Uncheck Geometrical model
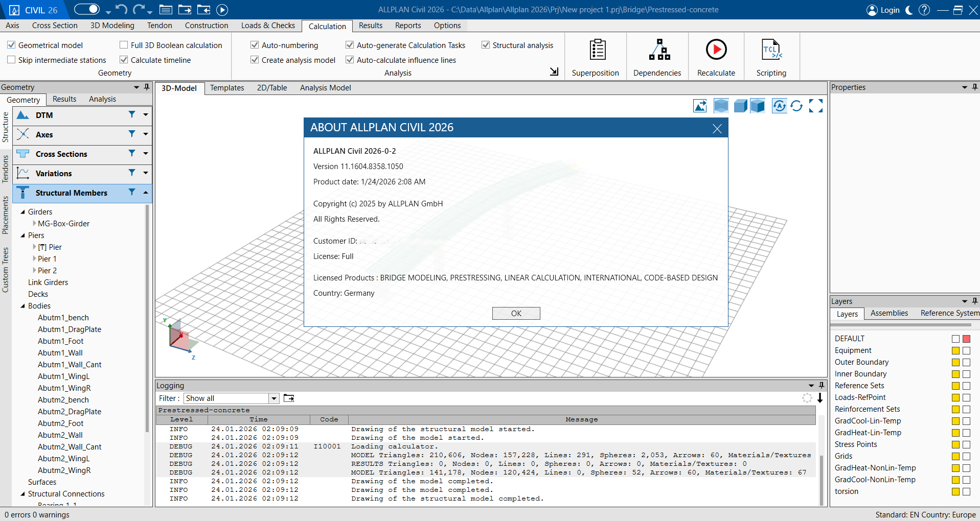980x521 pixels. tap(11, 45)
